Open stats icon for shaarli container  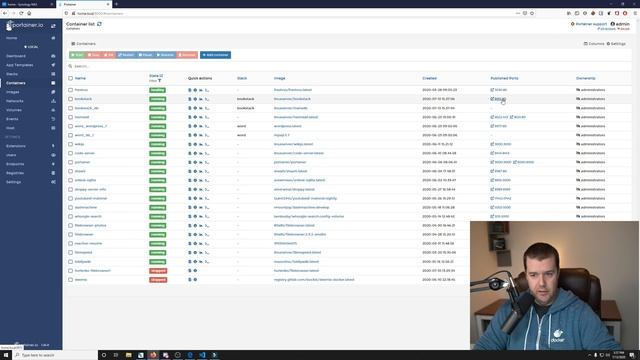[200, 171]
